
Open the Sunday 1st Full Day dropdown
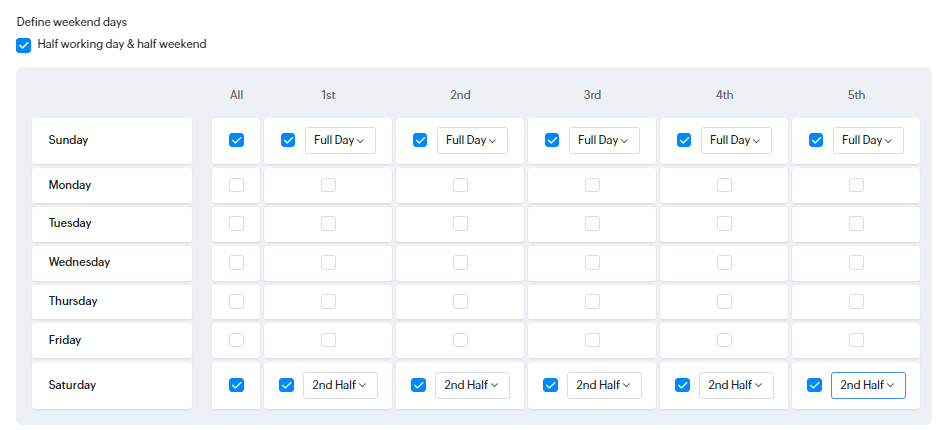(340, 140)
